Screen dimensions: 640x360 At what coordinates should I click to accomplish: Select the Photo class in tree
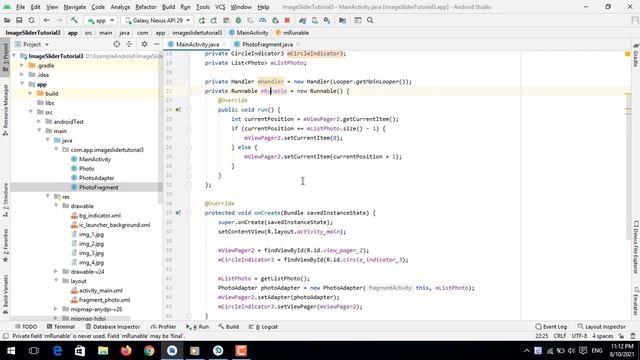coord(86,169)
